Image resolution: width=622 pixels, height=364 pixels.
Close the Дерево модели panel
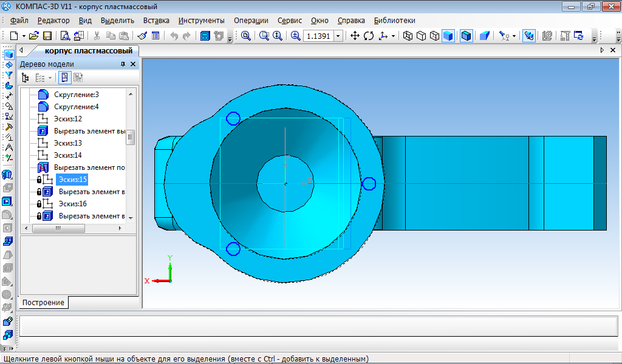(133, 64)
